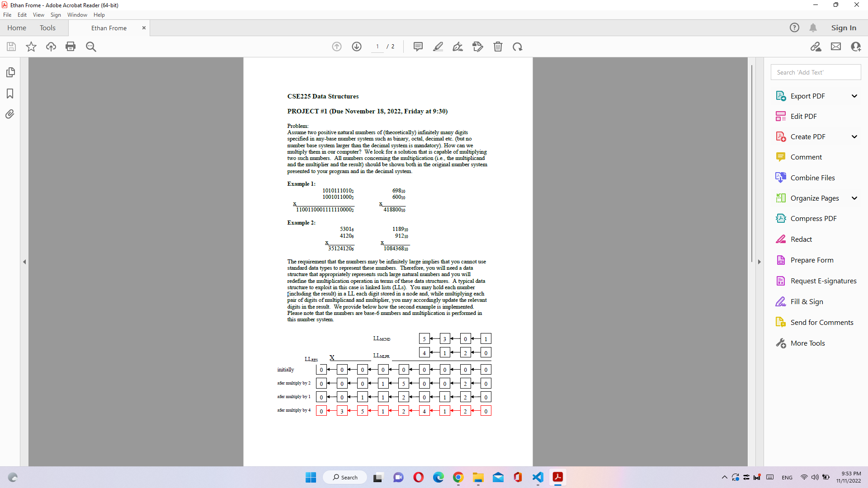Go to next page arrow
Image resolution: width=868 pixels, height=488 pixels.
tap(357, 47)
